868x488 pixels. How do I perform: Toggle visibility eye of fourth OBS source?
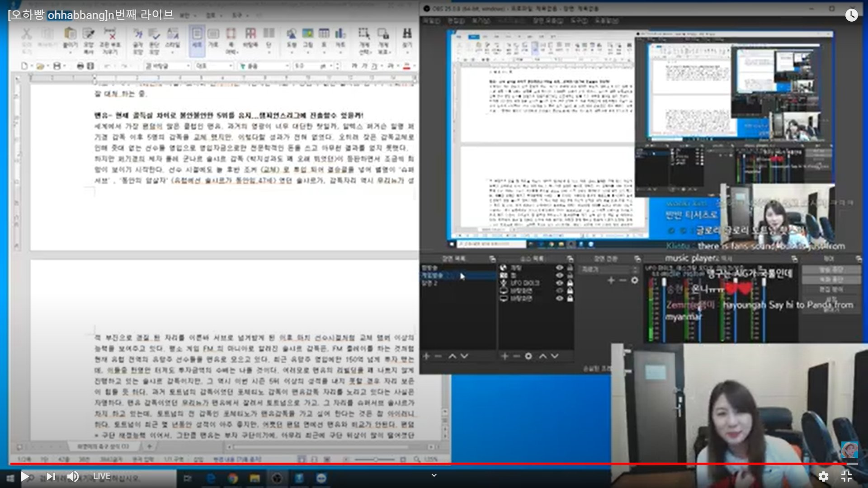pos(560,291)
